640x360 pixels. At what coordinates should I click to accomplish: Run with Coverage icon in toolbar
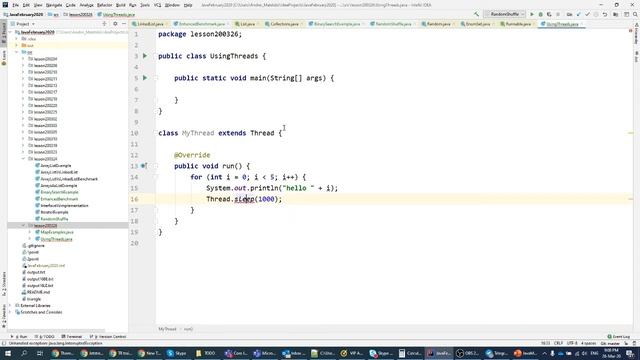point(549,14)
